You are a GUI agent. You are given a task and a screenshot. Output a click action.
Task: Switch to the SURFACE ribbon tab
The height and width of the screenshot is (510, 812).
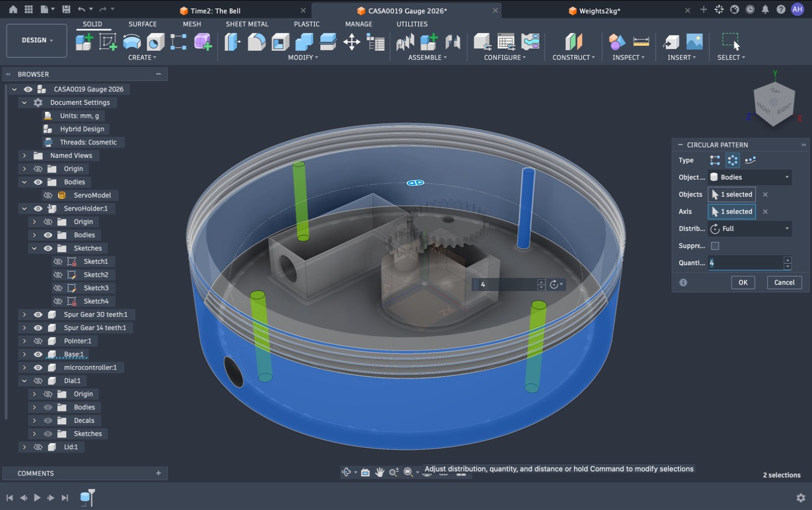[143, 24]
